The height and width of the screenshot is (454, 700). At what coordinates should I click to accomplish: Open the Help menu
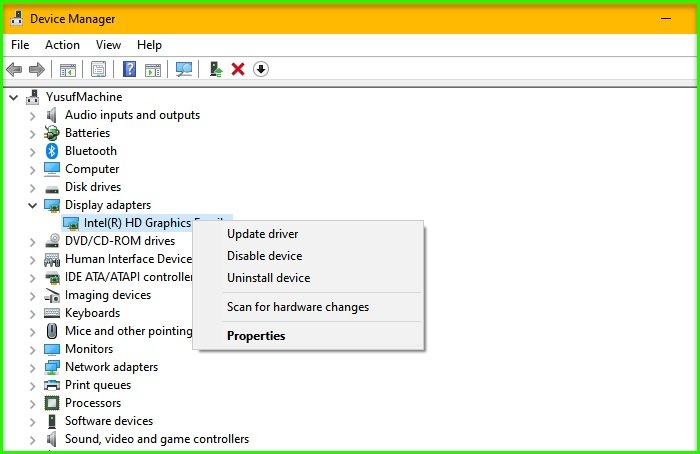point(149,45)
